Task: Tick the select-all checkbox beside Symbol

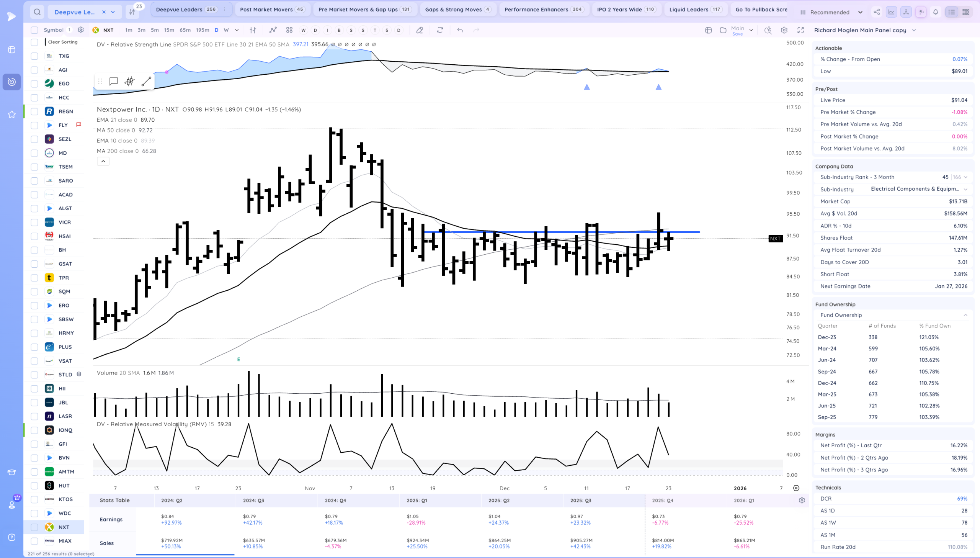Action: pyautogui.click(x=34, y=30)
